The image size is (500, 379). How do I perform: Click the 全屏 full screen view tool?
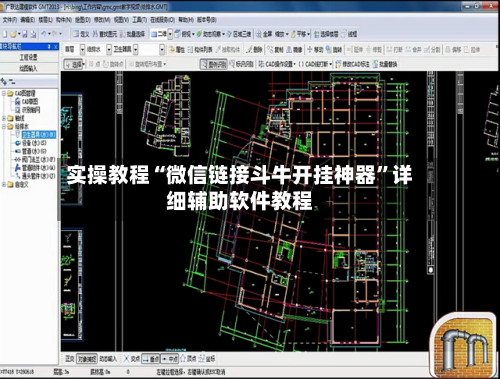[x=264, y=34]
